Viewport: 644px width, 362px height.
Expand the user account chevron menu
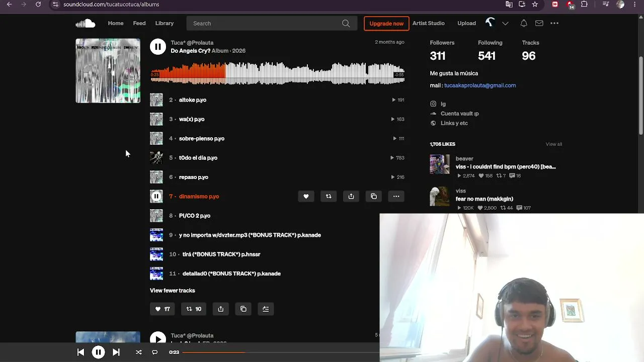505,23
